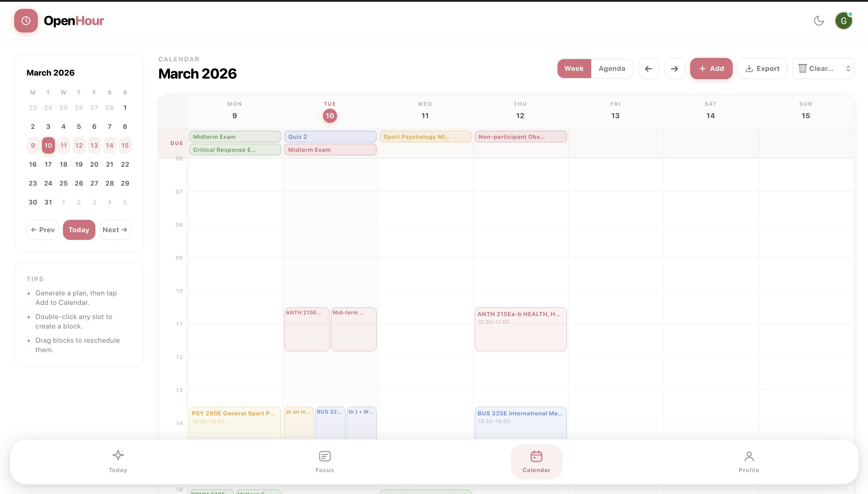This screenshot has width=868, height=494.
Task: Click Prev in mini calendar
Action: [43, 230]
